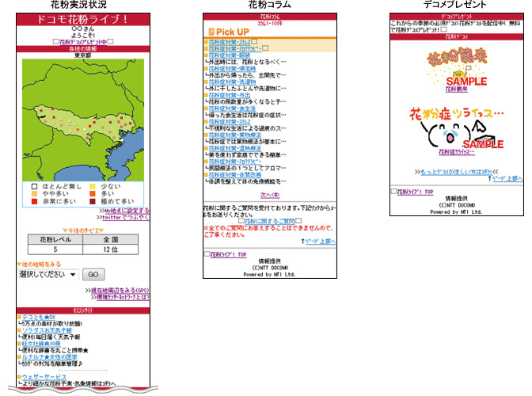Click the ドコモ花粉ライブ! title banner
Viewport: 532px width, 396px height.
83,19
